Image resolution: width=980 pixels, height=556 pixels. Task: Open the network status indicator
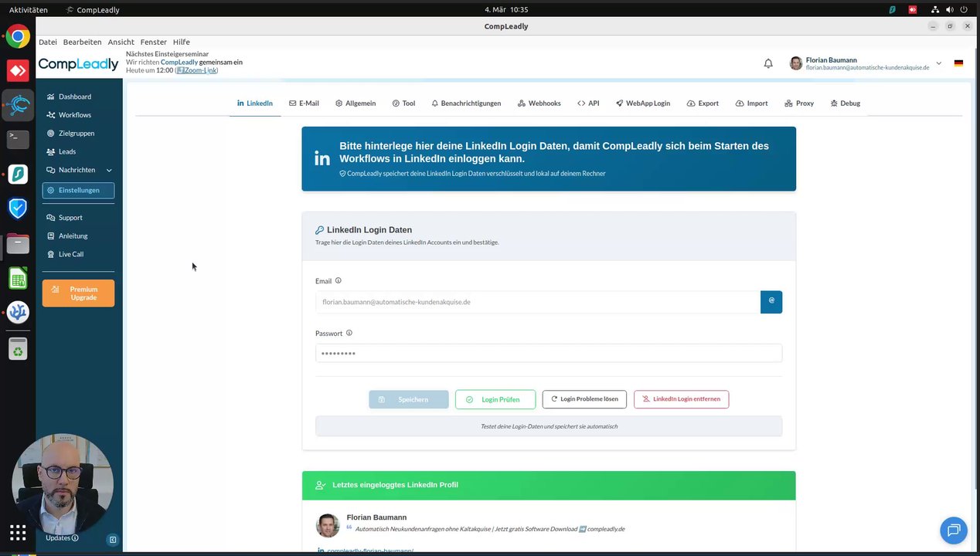coord(934,10)
